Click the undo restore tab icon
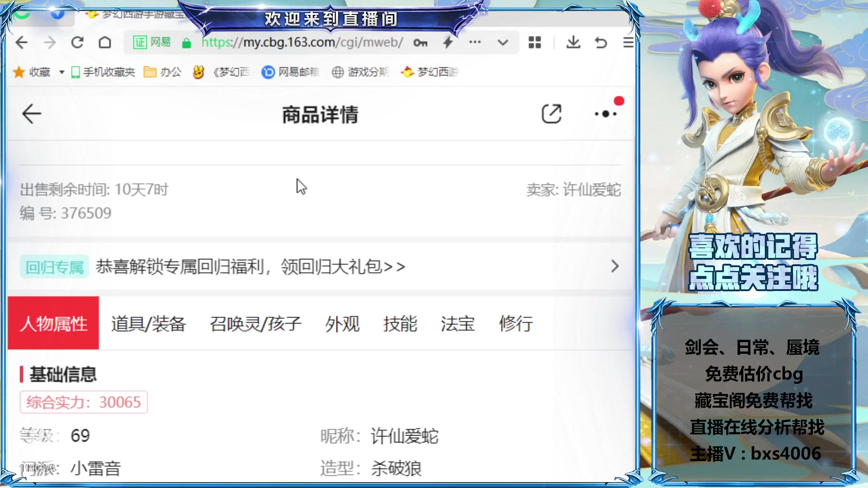 tap(601, 42)
